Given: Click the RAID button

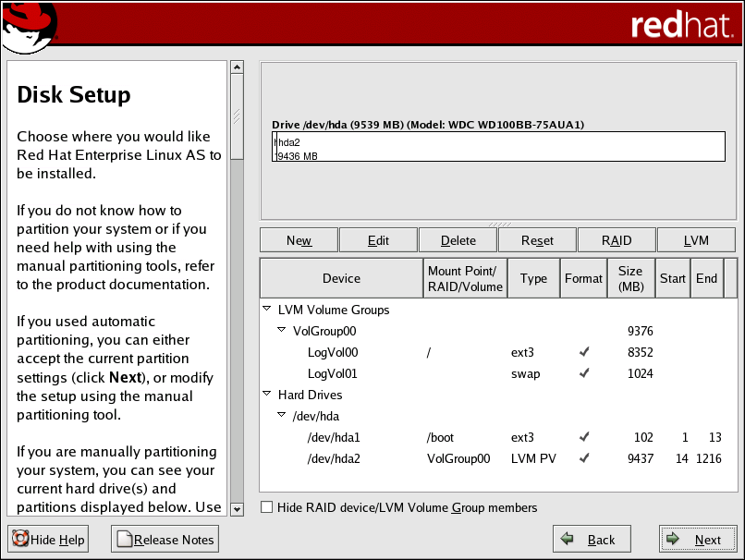Looking at the screenshot, I should [x=617, y=240].
